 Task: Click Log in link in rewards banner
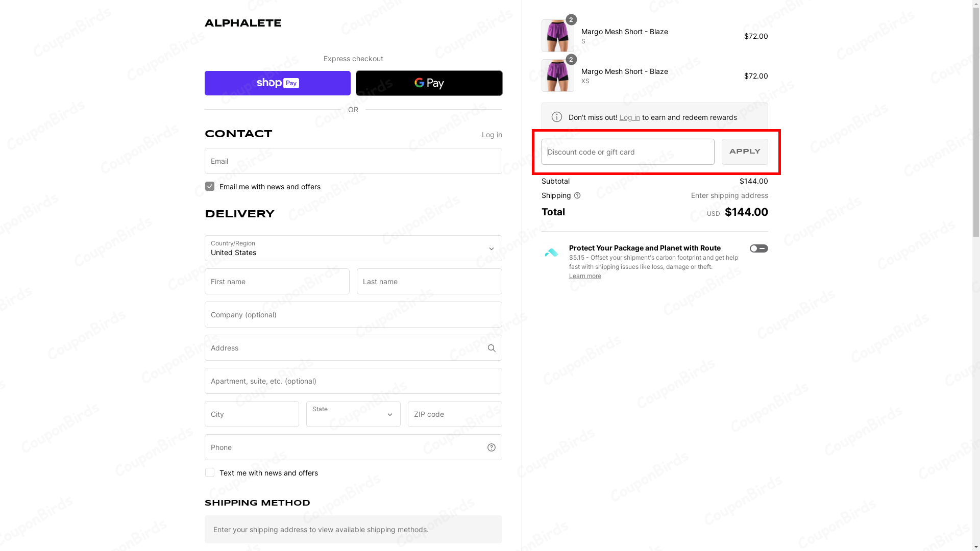tap(629, 117)
